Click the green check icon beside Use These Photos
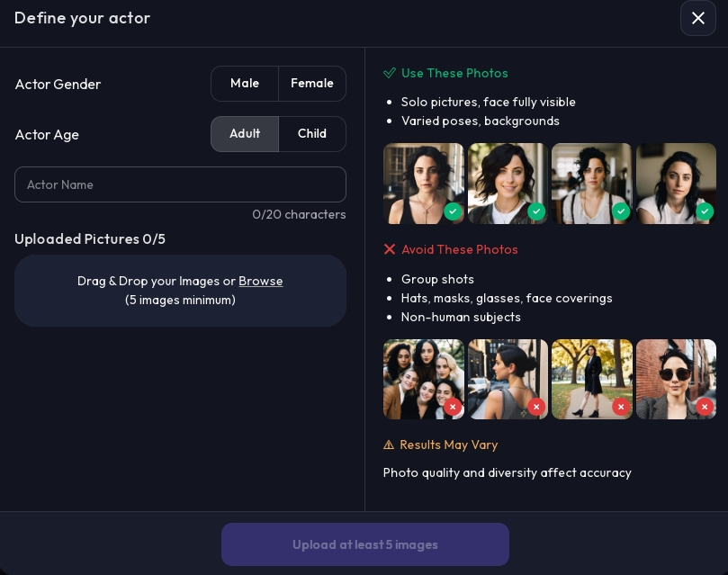Screen dimensions: 728x575 coord(390,73)
